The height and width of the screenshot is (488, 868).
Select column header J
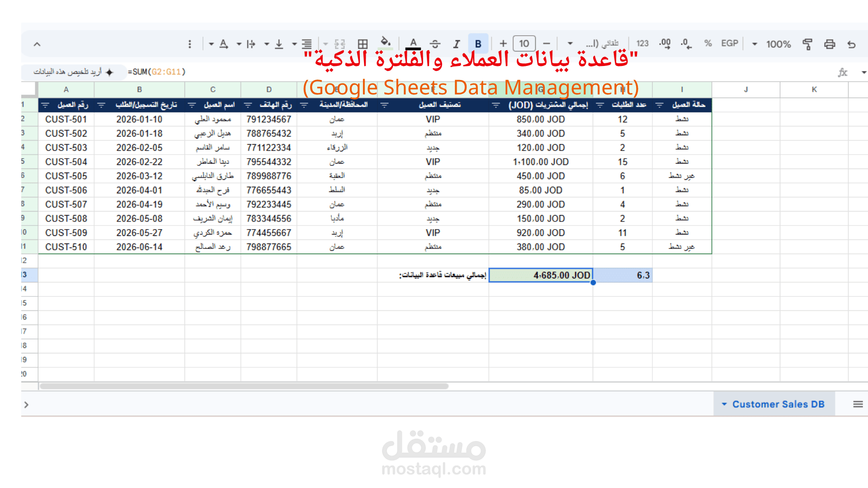746,89
